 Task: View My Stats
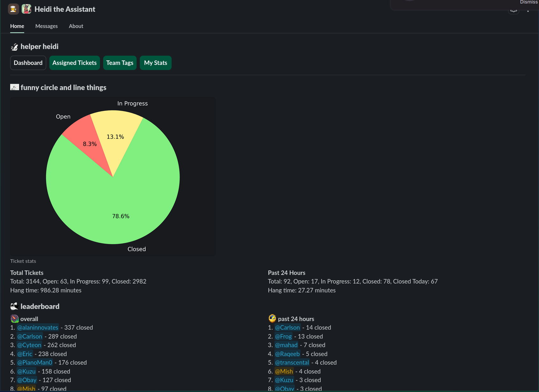(x=155, y=63)
